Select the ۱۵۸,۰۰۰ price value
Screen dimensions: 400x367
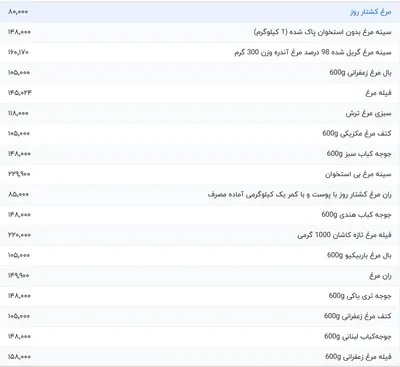point(19,357)
